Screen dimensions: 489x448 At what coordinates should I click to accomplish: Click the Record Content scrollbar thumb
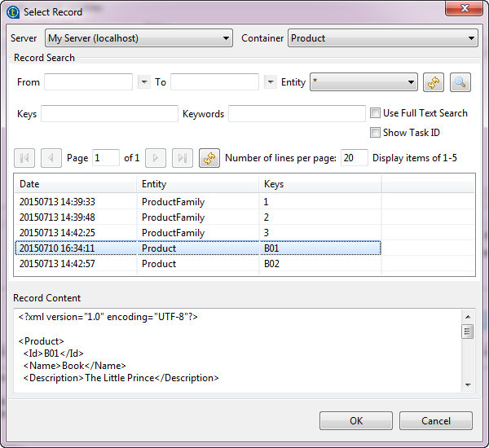[467, 332]
